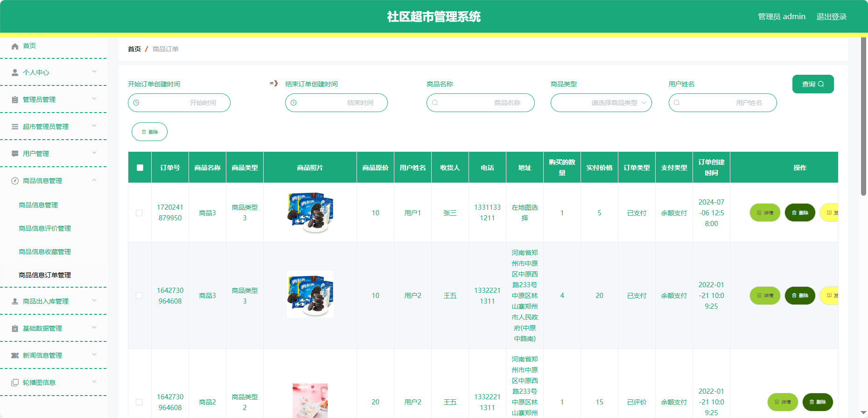The width and height of the screenshot is (868, 418).
Task: Open the 商品信息管理 submenu item
Action: click(38, 205)
